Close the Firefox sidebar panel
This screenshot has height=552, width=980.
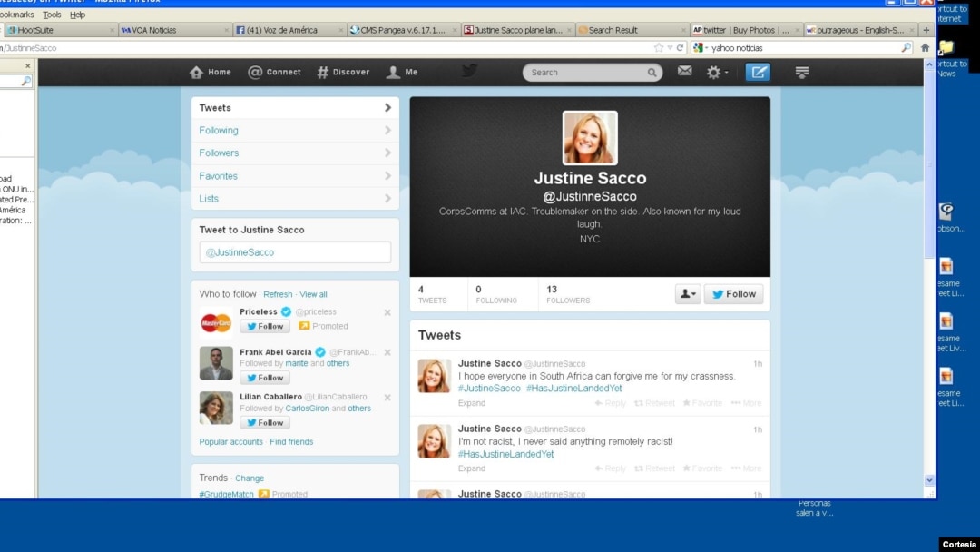pos(27,65)
